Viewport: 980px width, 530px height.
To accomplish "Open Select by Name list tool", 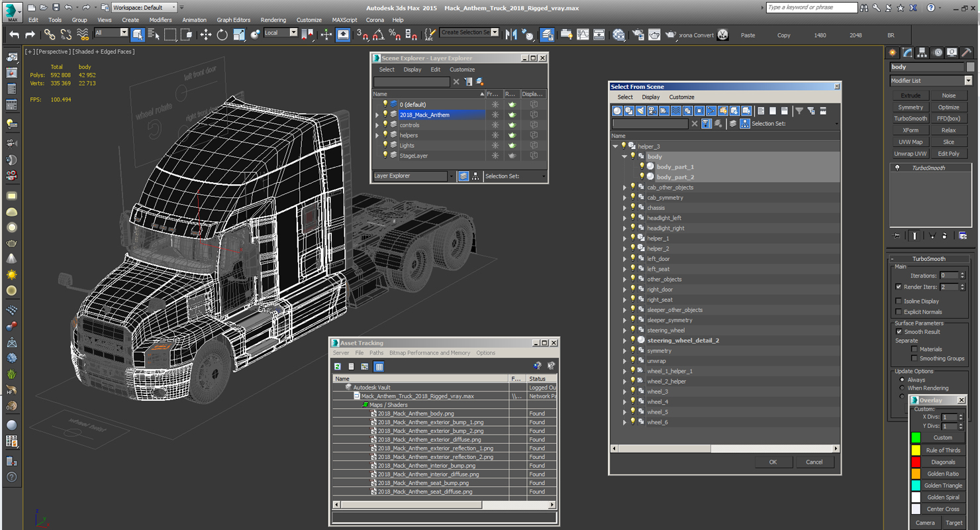I will click(154, 34).
